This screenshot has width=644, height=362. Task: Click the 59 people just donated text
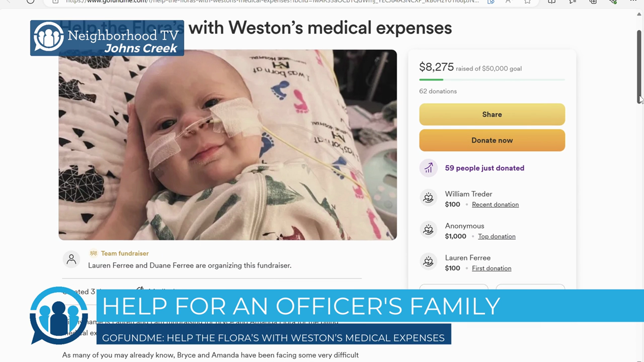484,168
